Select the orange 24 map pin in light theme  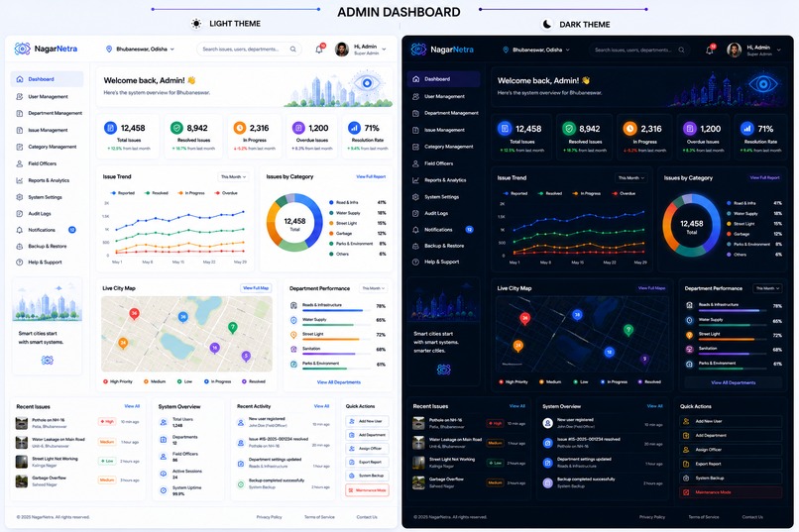pyautogui.click(x=123, y=344)
